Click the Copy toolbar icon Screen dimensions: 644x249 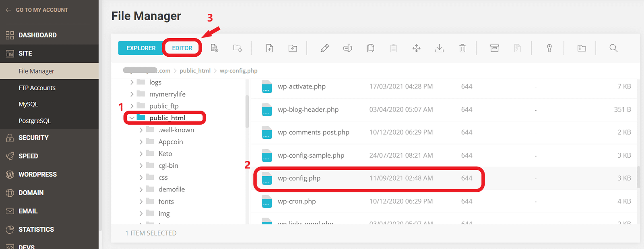(371, 48)
